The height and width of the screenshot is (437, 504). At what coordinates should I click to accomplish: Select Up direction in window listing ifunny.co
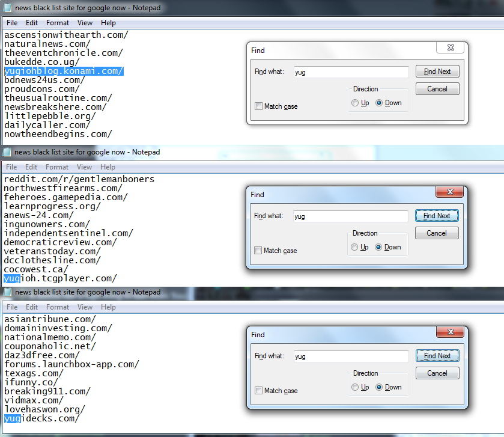pyautogui.click(x=355, y=387)
